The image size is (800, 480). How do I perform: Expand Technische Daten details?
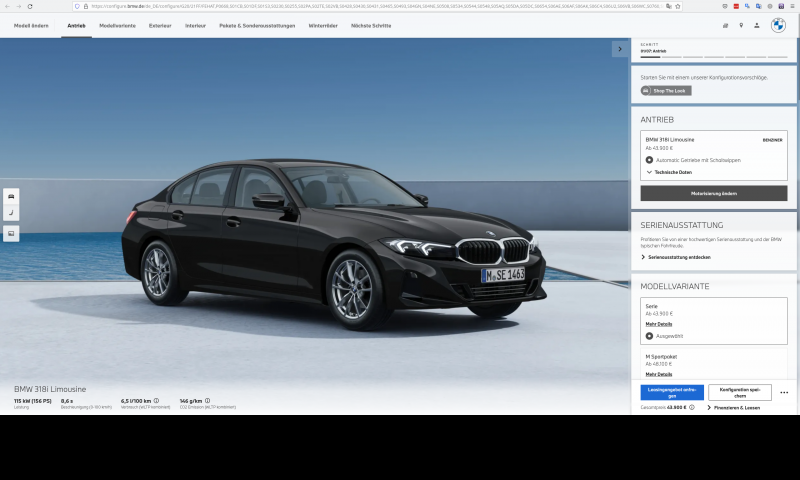coord(669,172)
